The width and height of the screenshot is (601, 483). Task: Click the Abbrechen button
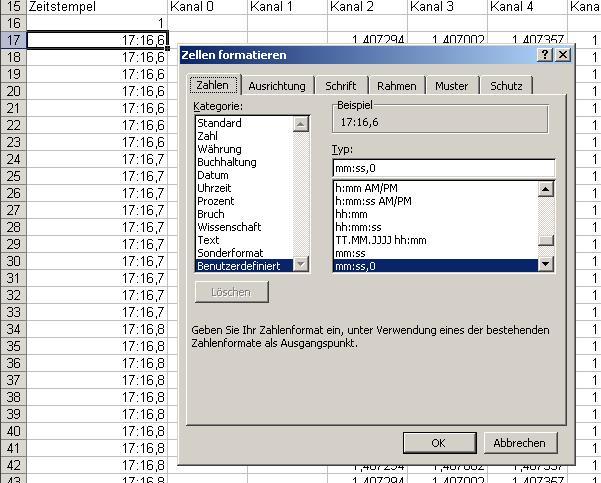520,443
